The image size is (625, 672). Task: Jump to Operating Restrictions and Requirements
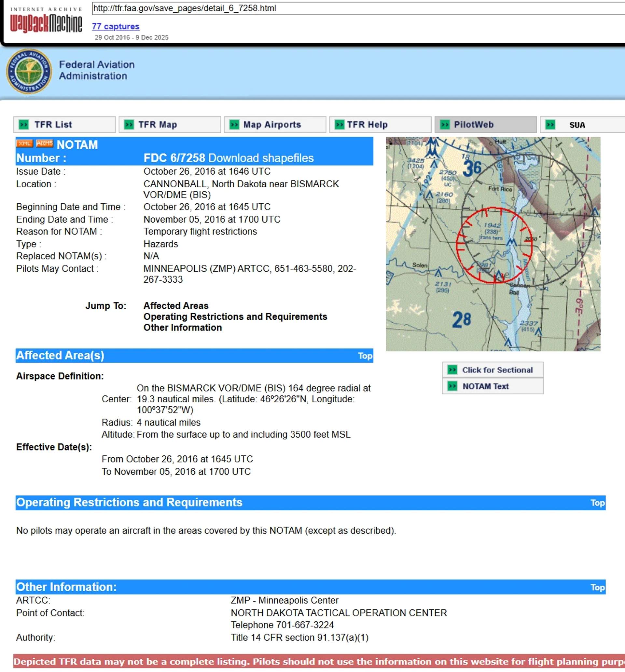point(235,316)
